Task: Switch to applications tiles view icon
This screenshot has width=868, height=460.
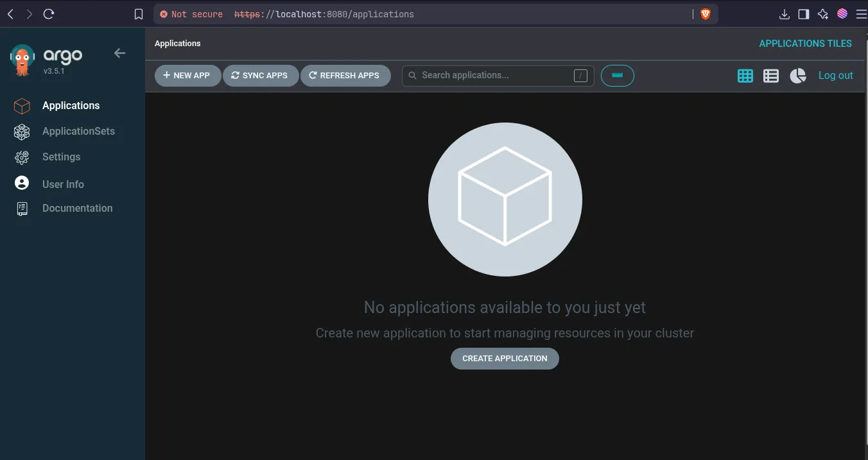Action: (745, 76)
